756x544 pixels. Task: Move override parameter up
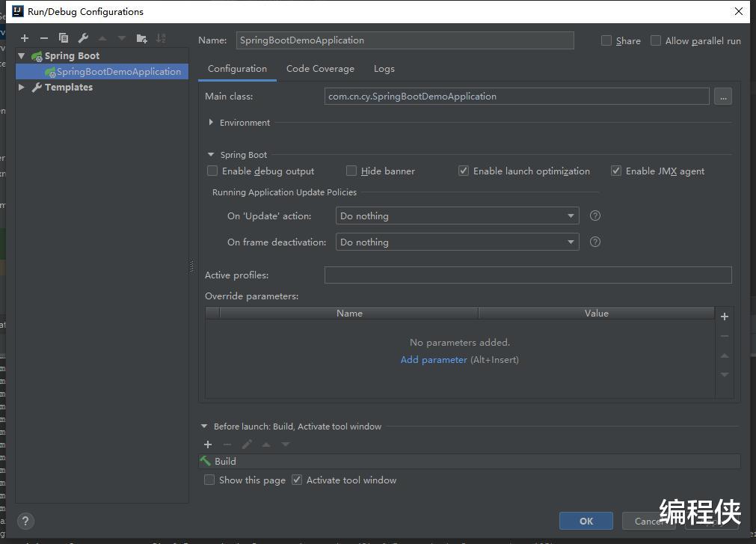[724, 355]
